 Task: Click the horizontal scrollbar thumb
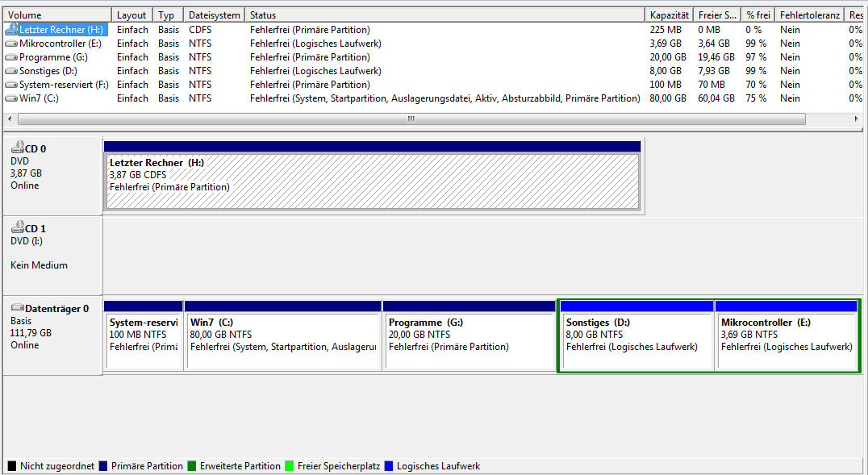pyautogui.click(x=411, y=119)
